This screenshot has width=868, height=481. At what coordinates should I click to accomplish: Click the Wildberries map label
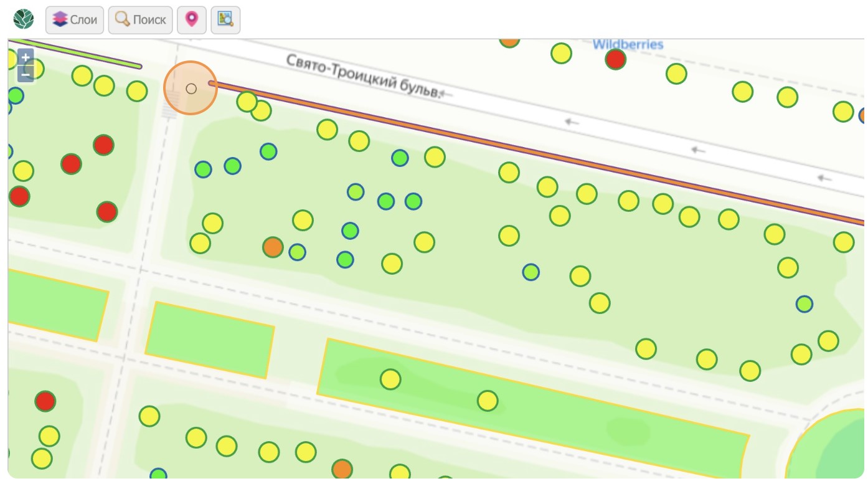628,44
